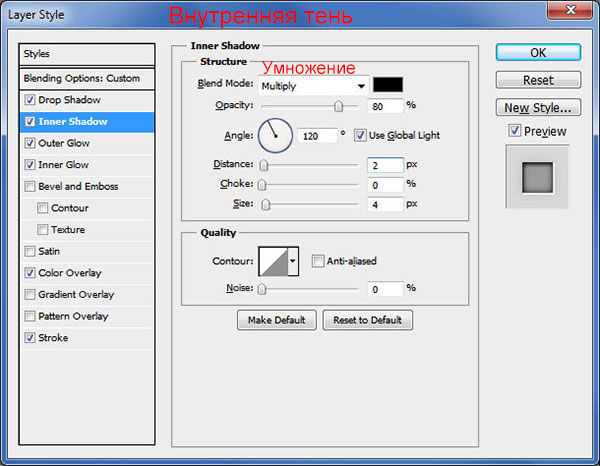Click the black shadow color swatch

pyautogui.click(x=389, y=86)
